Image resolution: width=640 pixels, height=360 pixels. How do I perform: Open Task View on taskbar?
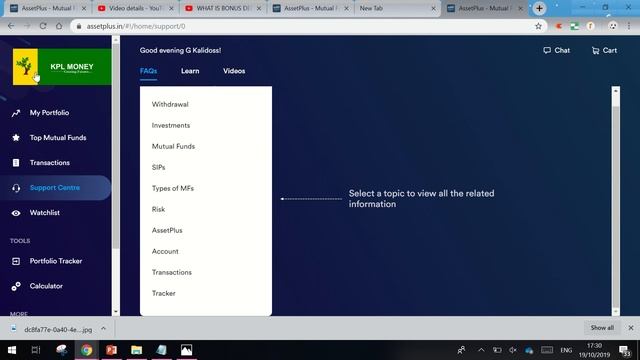36,350
